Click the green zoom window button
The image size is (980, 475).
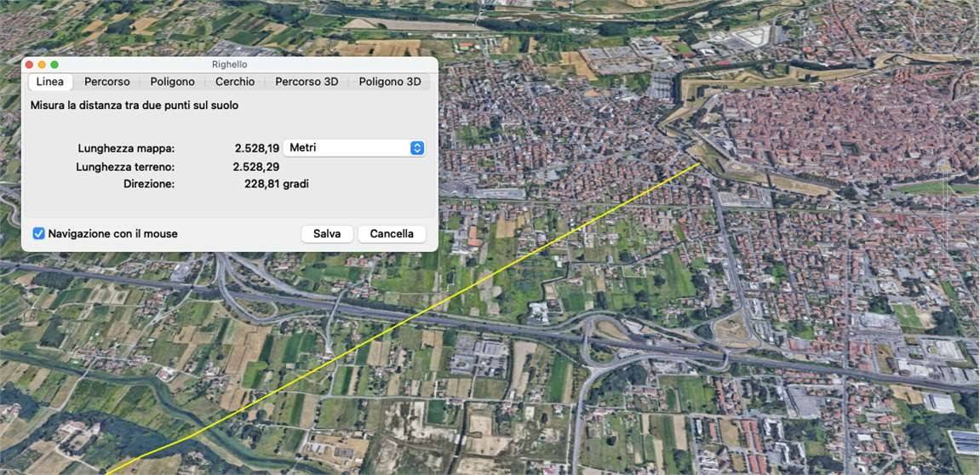pyautogui.click(x=54, y=65)
